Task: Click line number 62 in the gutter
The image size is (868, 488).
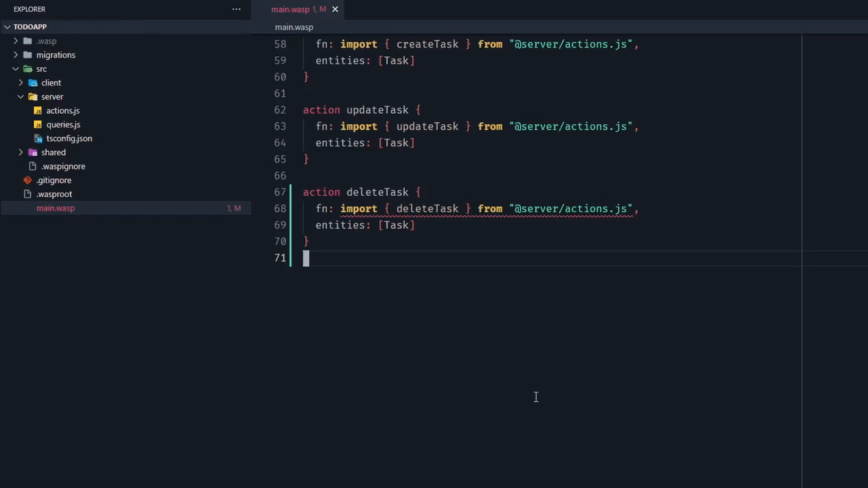Action: click(x=280, y=110)
